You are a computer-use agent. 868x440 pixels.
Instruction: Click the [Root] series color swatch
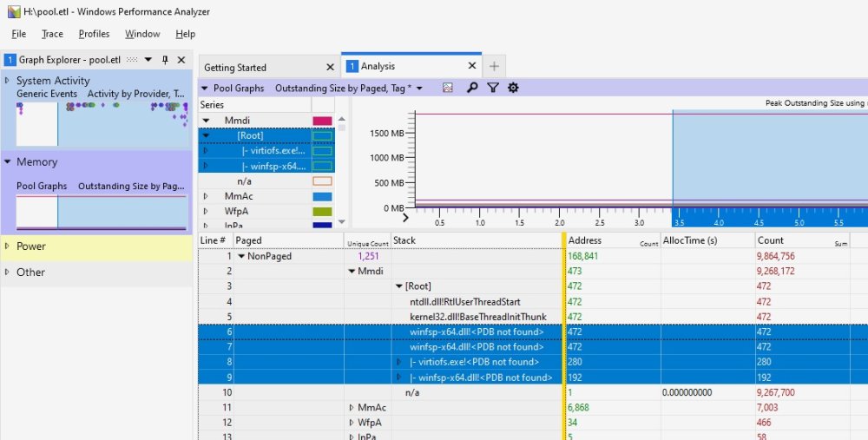(322, 135)
